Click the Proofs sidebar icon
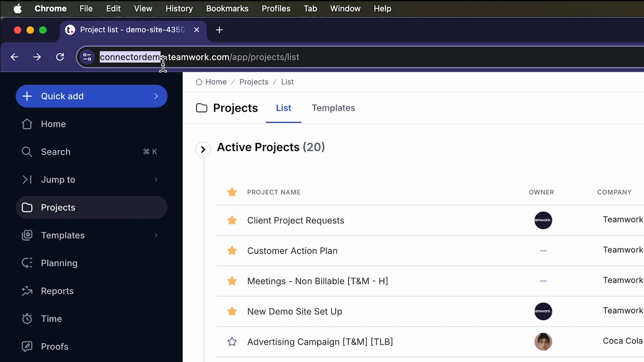644x362 pixels. pyautogui.click(x=27, y=346)
